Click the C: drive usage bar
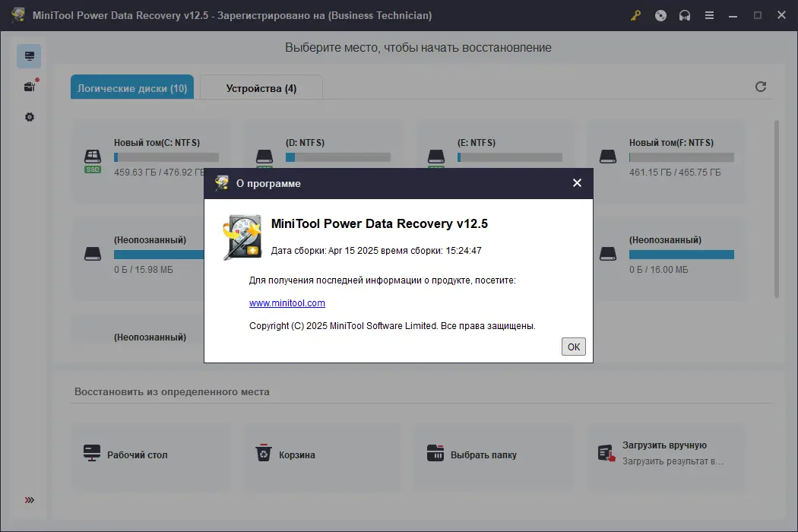 (x=166, y=157)
